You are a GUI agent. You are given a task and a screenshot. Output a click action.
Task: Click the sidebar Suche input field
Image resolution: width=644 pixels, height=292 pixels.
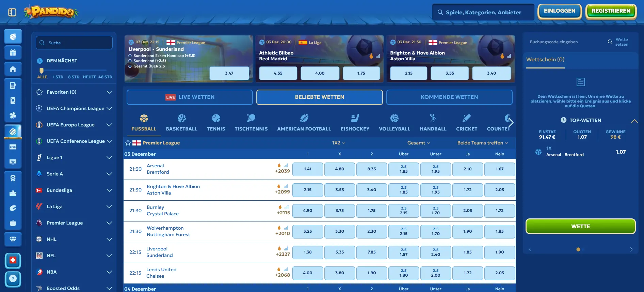point(74,43)
